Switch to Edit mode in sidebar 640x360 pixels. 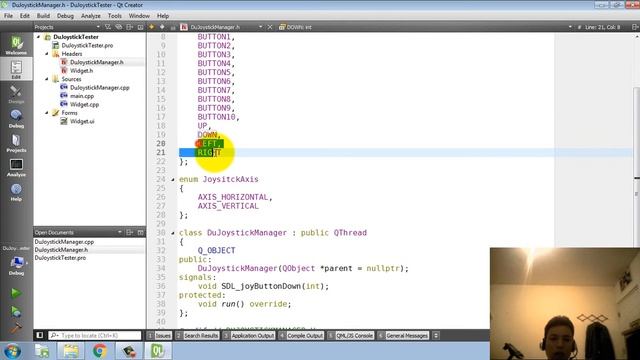(16, 69)
